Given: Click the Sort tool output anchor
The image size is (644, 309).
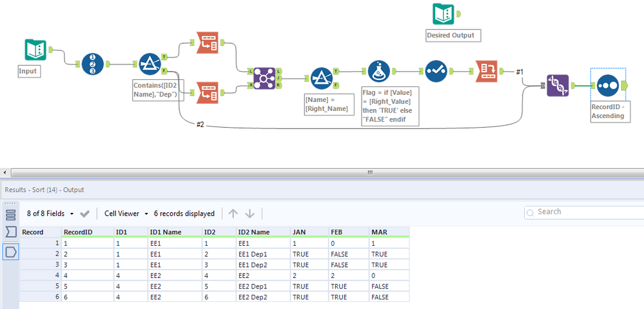Looking at the screenshot, I should (x=625, y=85).
